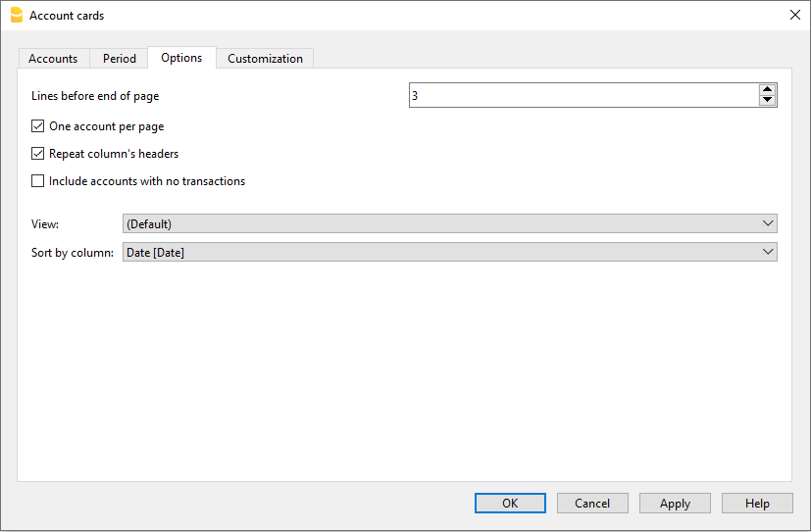The height and width of the screenshot is (532, 811).
Task: Confirm with the OK button
Action: (x=510, y=503)
